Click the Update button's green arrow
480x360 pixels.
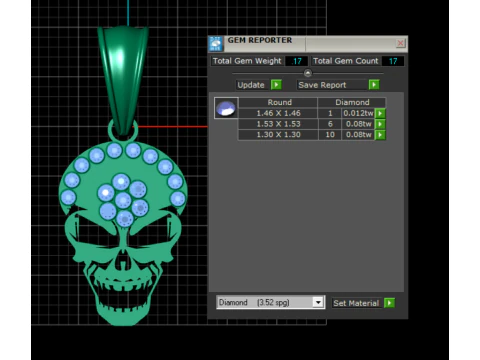(x=276, y=85)
